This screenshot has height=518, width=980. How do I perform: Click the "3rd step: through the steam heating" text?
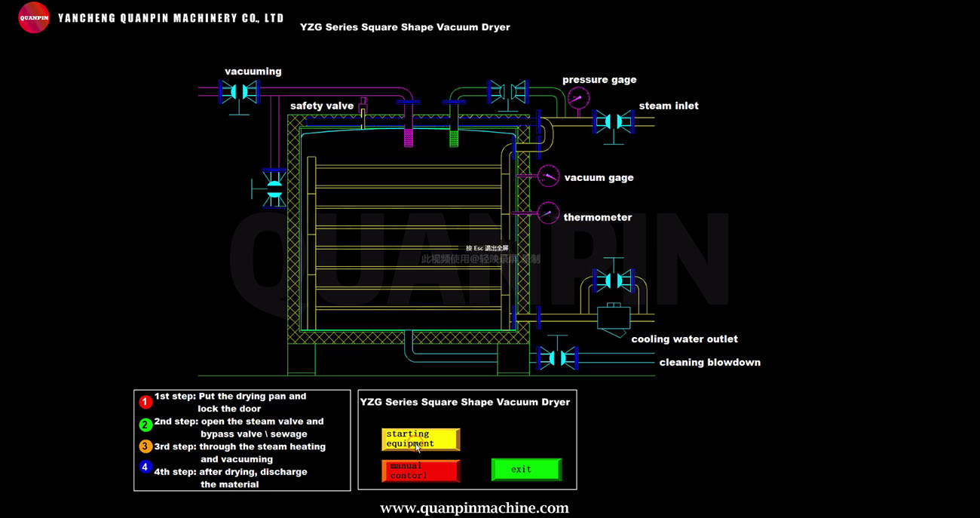240,446
